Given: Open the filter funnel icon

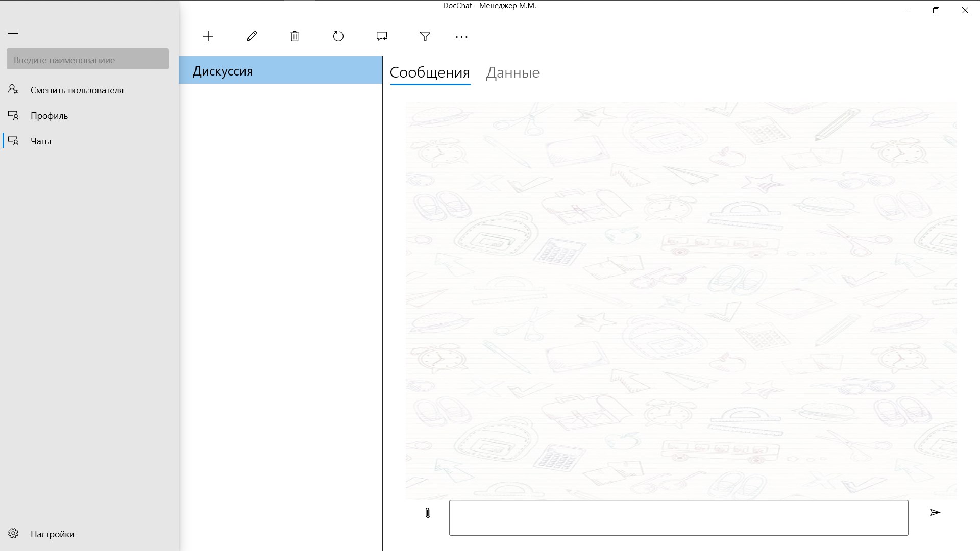Looking at the screenshot, I should coord(425,36).
